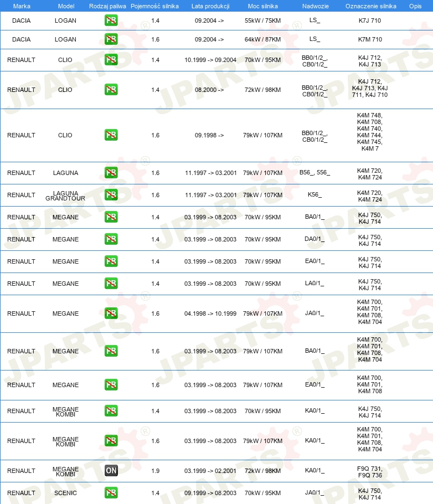
Task: Click engine codes F9Q 731, F9Q 736
Action: 370,471
